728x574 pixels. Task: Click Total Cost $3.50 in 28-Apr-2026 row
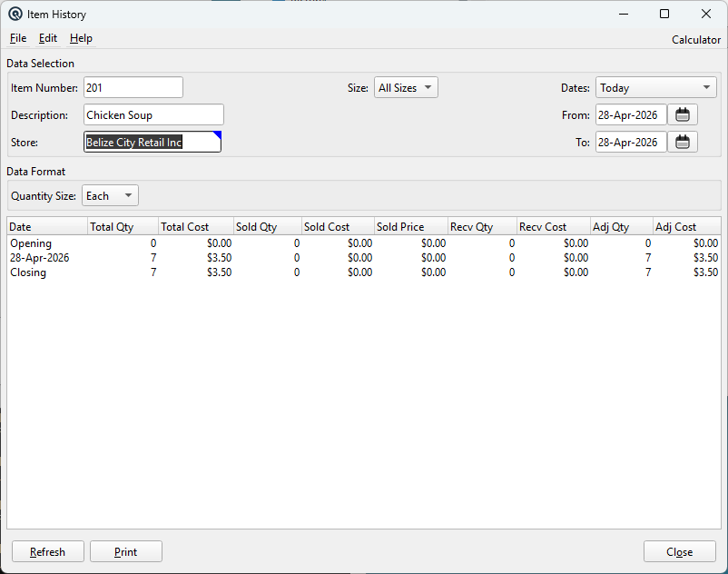tap(219, 257)
